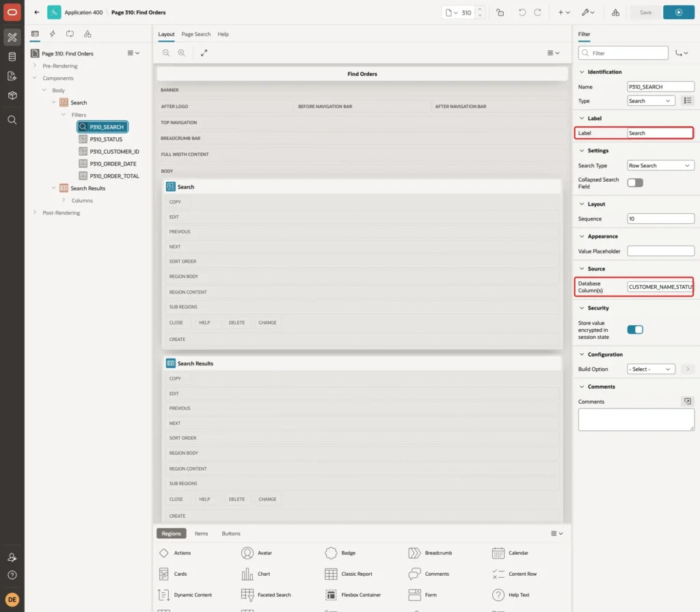Switch gallery to the Buttons tab
Image resolution: width=700 pixels, height=612 pixels.
coord(231,533)
